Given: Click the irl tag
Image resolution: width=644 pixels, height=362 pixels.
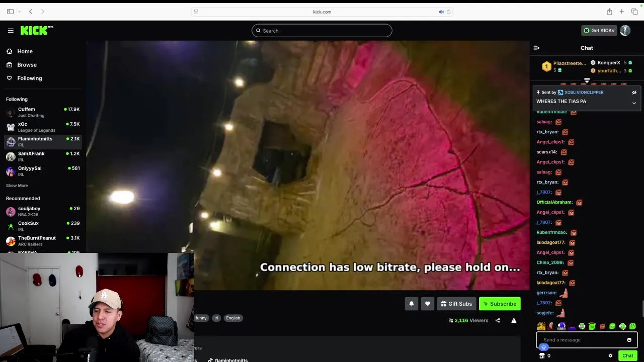Looking at the screenshot, I should 216,318.
